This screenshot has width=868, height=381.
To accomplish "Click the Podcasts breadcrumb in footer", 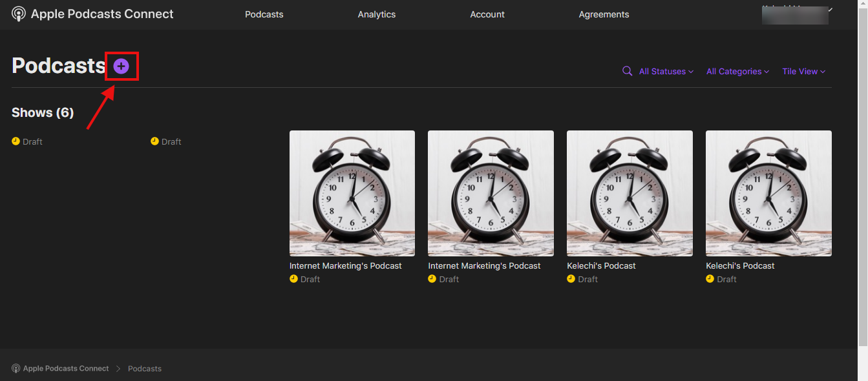I will [145, 369].
